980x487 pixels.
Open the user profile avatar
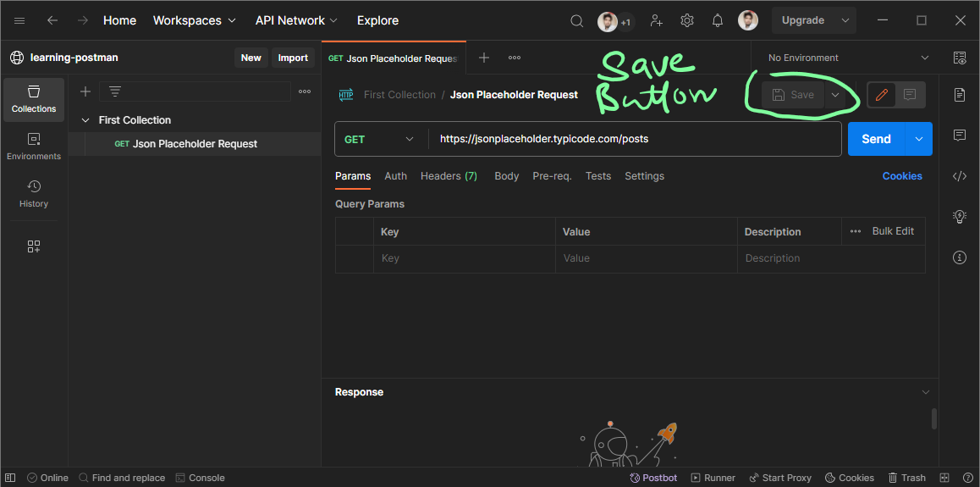click(x=747, y=20)
